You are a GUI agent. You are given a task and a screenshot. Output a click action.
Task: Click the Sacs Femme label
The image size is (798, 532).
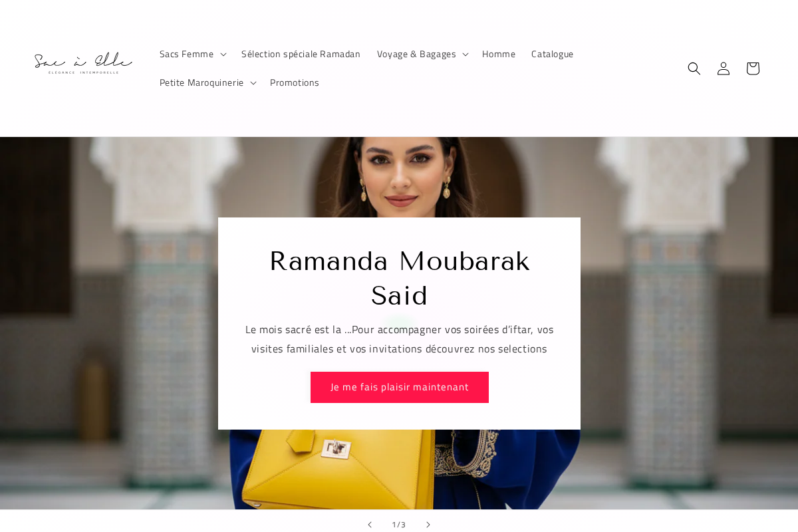(186, 55)
